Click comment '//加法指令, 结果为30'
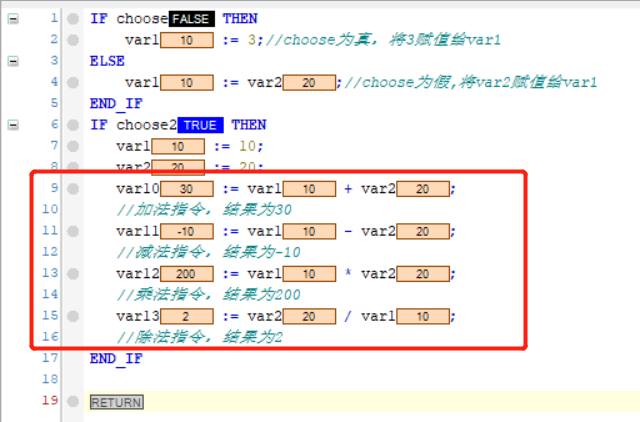The height and width of the screenshot is (422, 640). click(204, 210)
